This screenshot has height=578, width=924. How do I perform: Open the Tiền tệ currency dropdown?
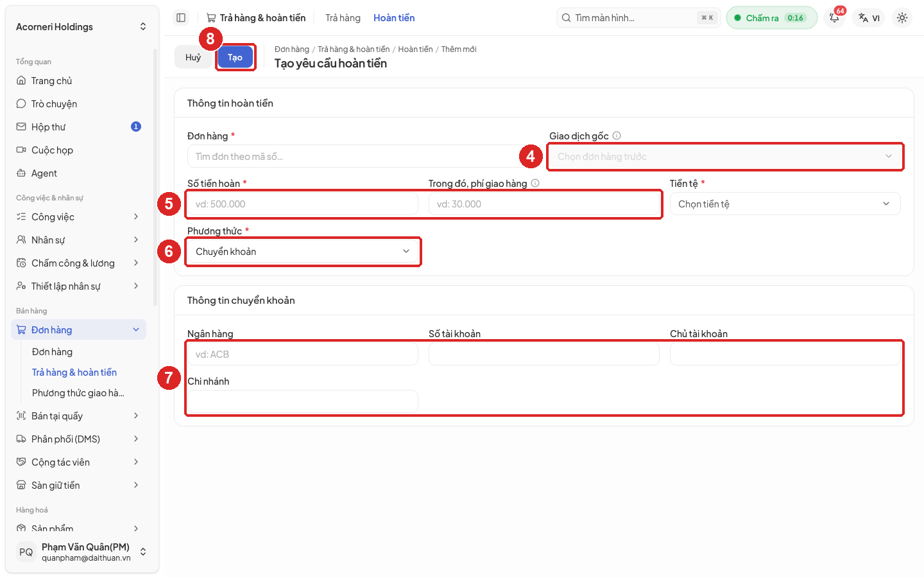click(x=785, y=204)
